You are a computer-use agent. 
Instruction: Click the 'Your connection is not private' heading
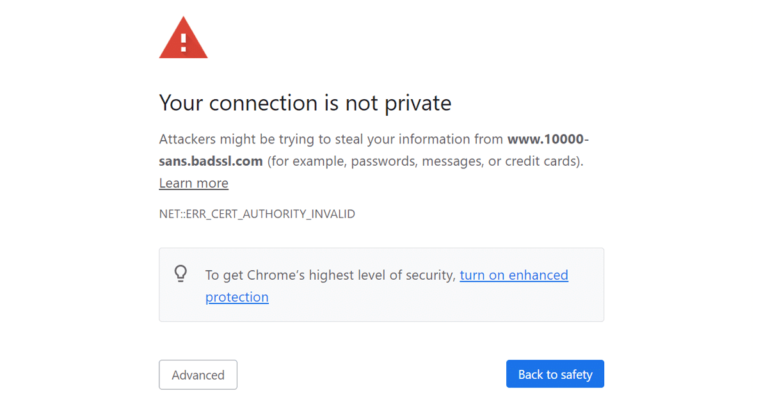(x=305, y=103)
